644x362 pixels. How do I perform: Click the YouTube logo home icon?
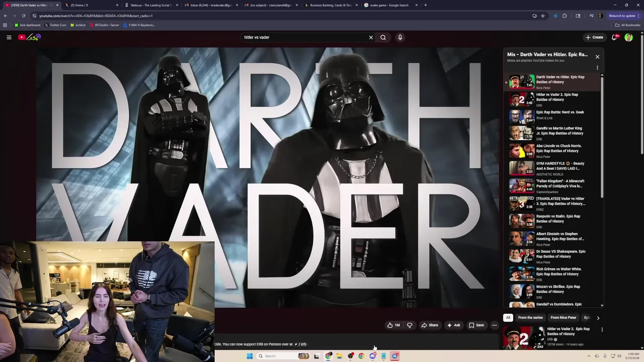tap(30, 37)
